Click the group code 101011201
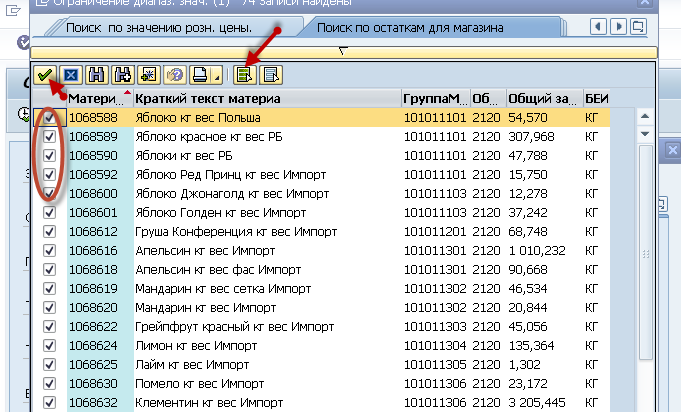 (435, 231)
